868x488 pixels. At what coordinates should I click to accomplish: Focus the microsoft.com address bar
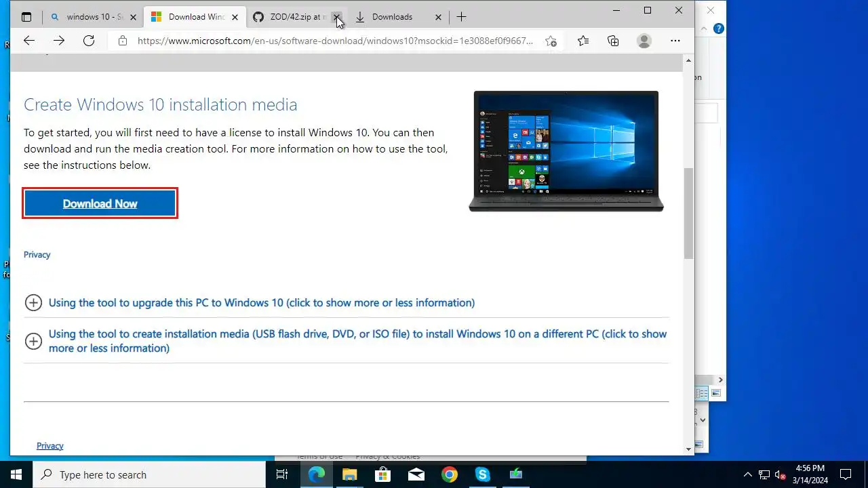pos(335,41)
